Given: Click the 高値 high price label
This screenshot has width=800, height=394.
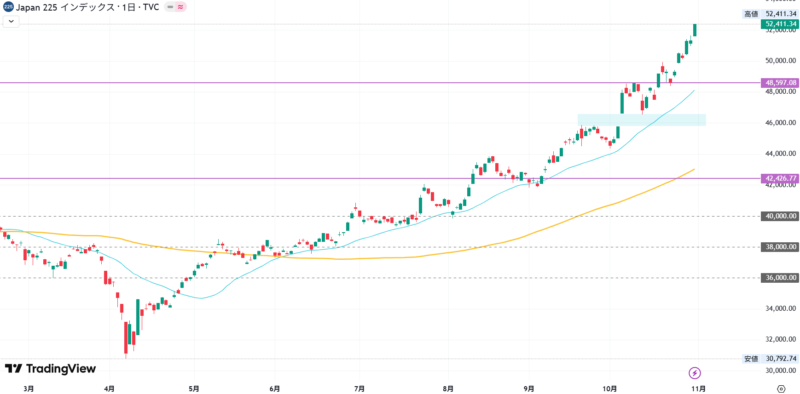Looking at the screenshot, I should 751,14.
